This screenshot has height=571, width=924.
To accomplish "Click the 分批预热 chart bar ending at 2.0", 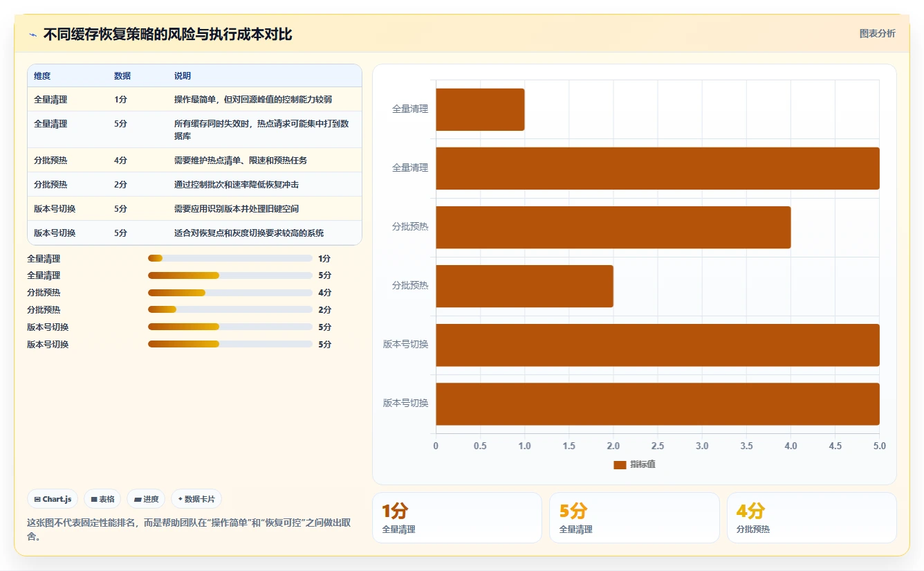I will click(524, 286).
